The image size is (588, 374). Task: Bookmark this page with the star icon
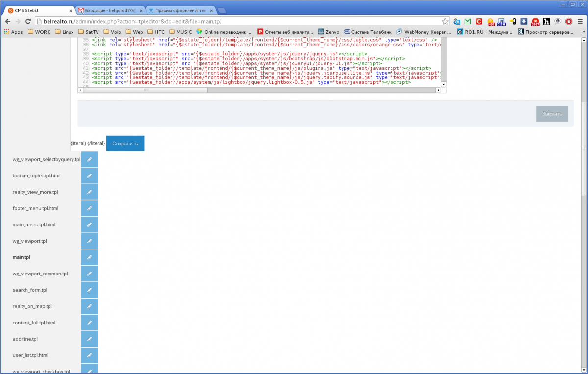(445, 21)
